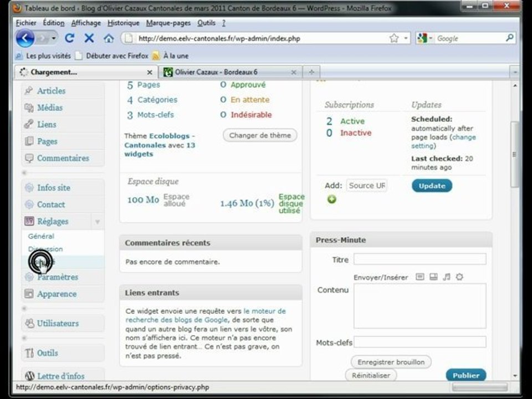Open the change setting link

443,141
